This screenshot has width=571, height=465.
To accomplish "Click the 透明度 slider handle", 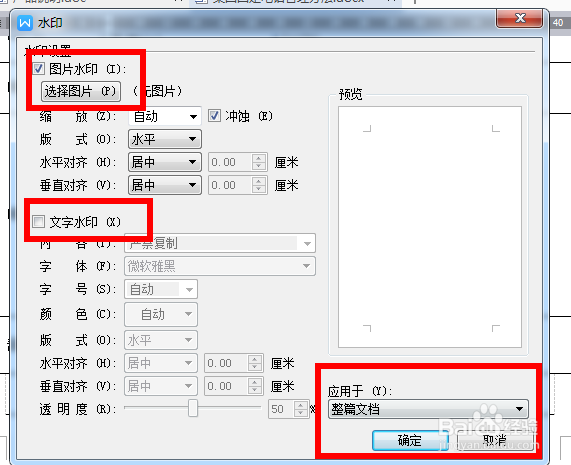I will pyautogui.click(x=193, y=408).
